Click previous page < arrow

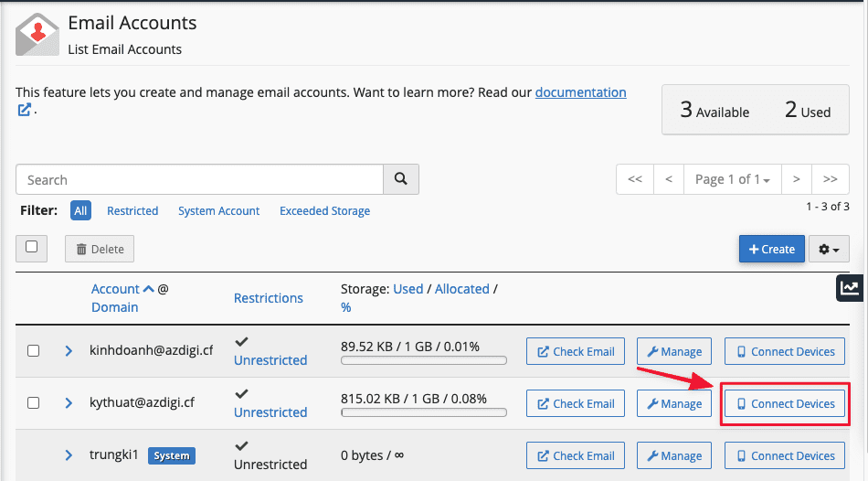669,179
